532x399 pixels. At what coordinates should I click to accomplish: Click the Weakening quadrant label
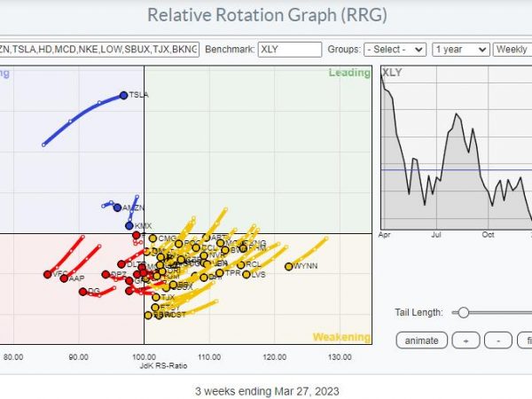[x=341, y=337]
